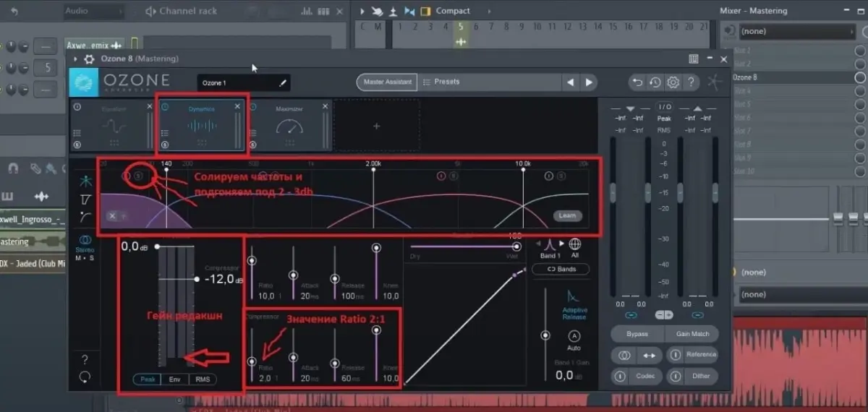This screenshot has height=412, width=868.
Task: Load next preset with right arrow
Action: [x=589, y=82]
